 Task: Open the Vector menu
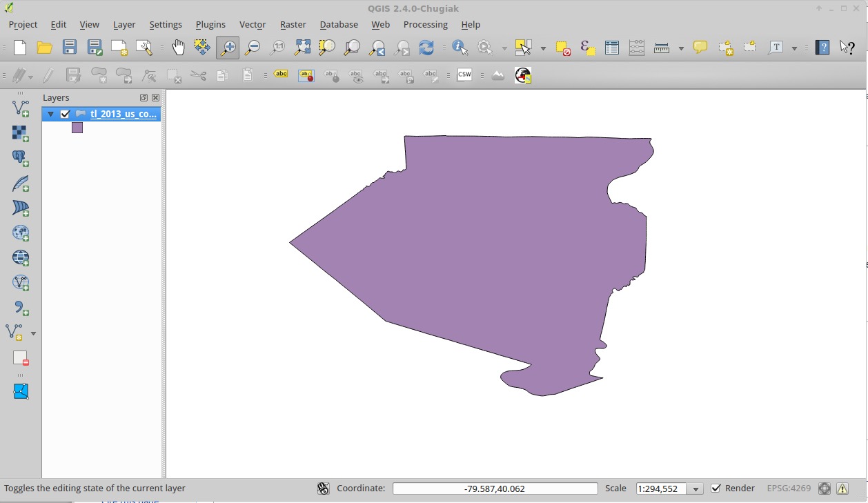pos(252,24)
